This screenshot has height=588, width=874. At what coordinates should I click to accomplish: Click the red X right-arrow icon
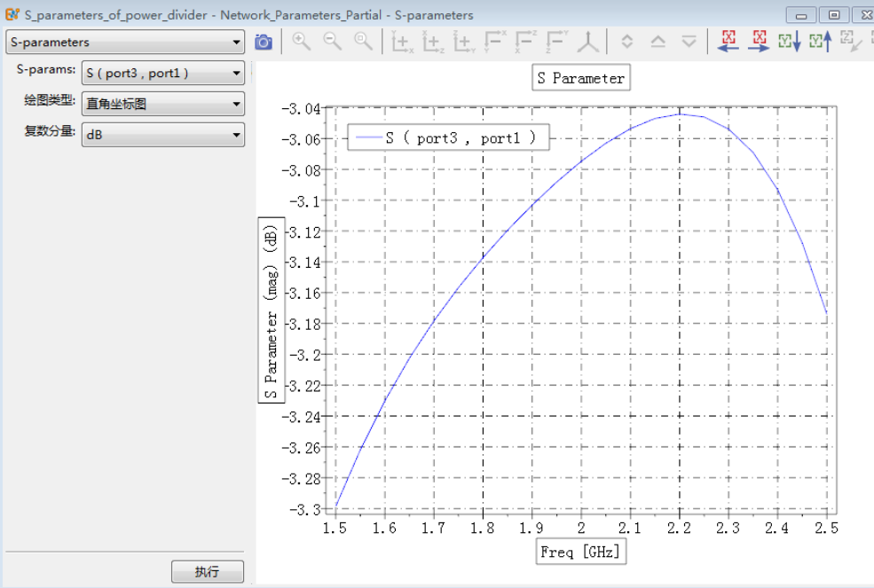[x=759, y=42]
